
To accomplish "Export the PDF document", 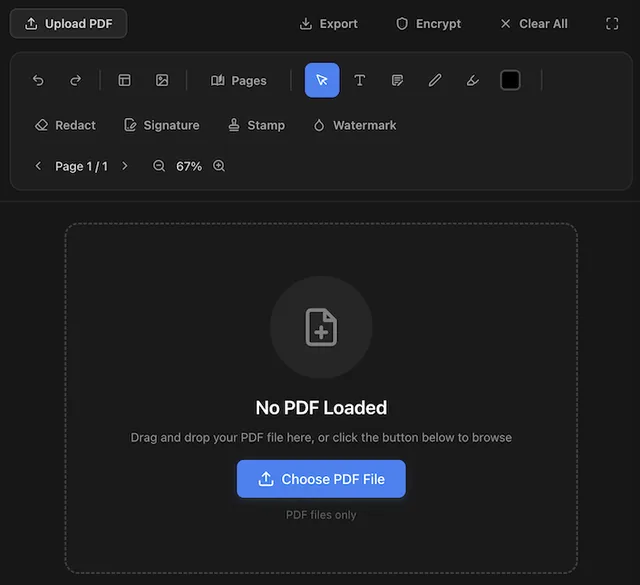I will pos(329,24).
